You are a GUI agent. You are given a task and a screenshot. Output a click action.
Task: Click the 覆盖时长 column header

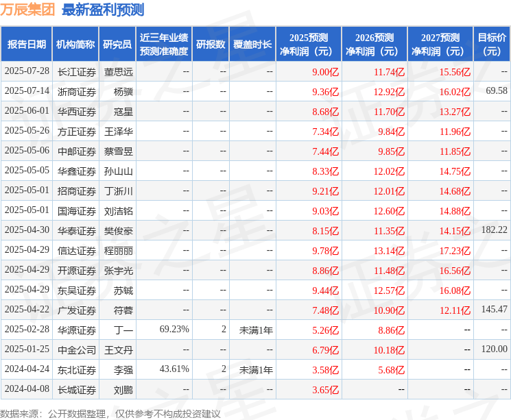tap(252, 44)
